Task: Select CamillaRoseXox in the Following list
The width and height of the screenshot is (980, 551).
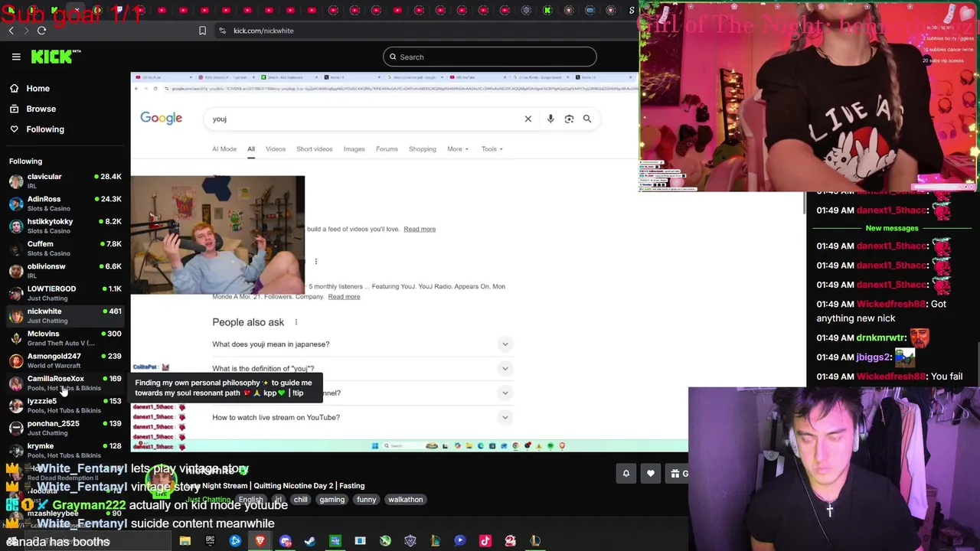Action: coord(65,383)
